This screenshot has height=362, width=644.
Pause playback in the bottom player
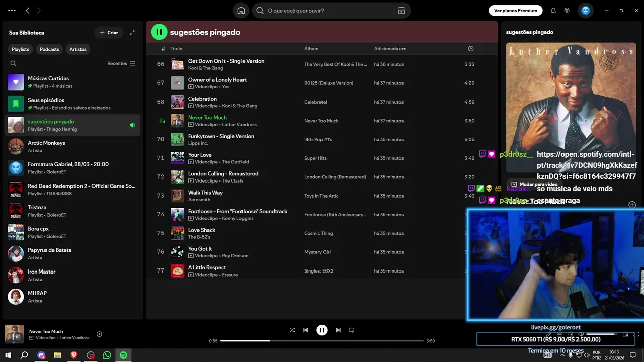[322, 330]
